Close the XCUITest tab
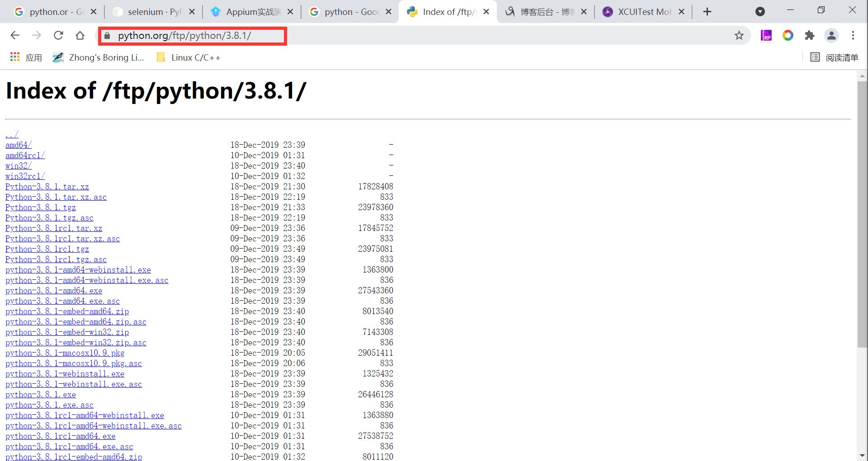Viewport: 868px width, 461px height. [x=682, y=12]
